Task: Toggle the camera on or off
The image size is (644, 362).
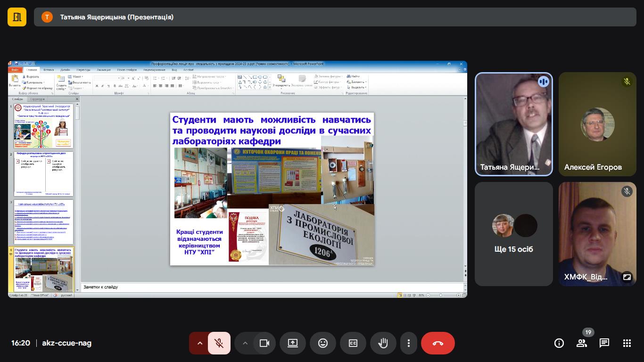Action: [264, 343]
